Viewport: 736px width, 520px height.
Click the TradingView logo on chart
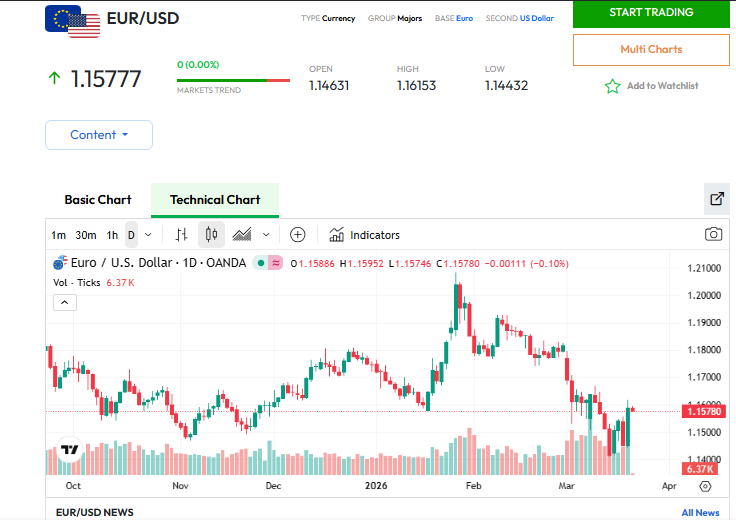point(69,453)
